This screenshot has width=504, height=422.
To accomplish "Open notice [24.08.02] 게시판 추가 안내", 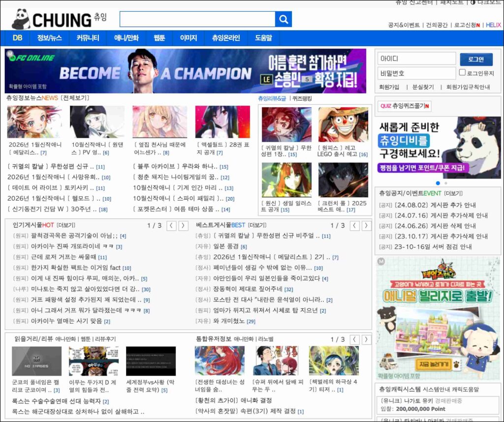I will click(435, 205).
